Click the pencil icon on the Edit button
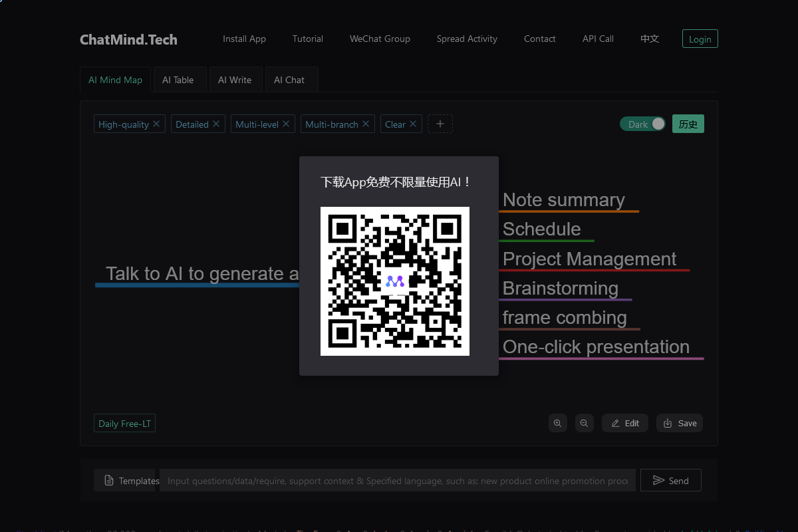Image resolution: width=798 pixels, height=532 pixels. click(616, 423)
